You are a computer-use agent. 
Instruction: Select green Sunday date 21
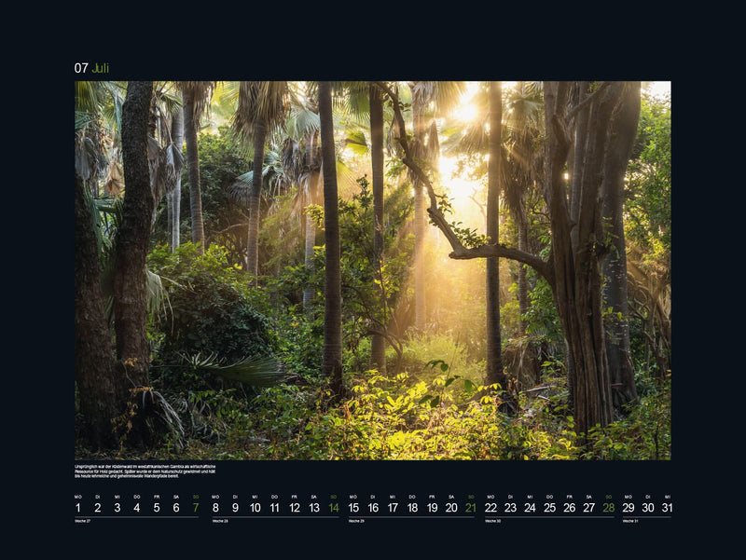tap(471, 508)
